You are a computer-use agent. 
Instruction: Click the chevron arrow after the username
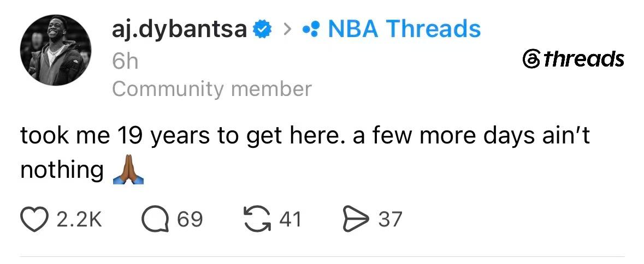288,29
